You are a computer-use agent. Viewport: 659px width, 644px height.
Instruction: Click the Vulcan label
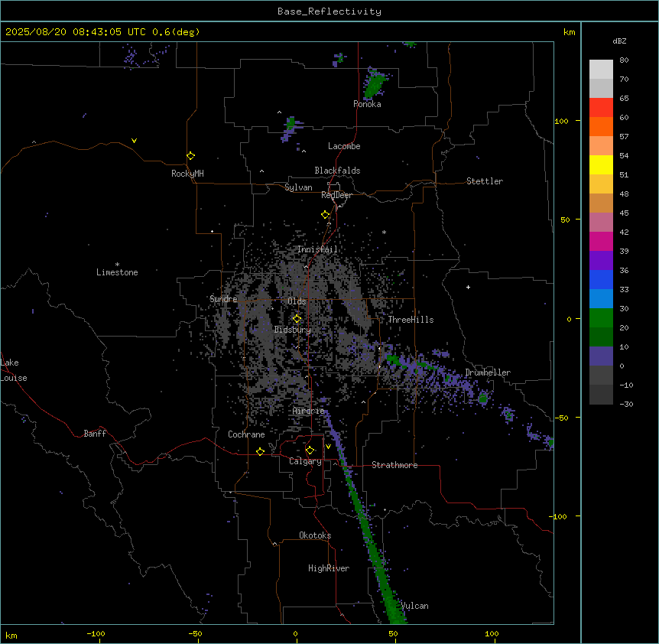pyautogui.click(x=415, y=606)
